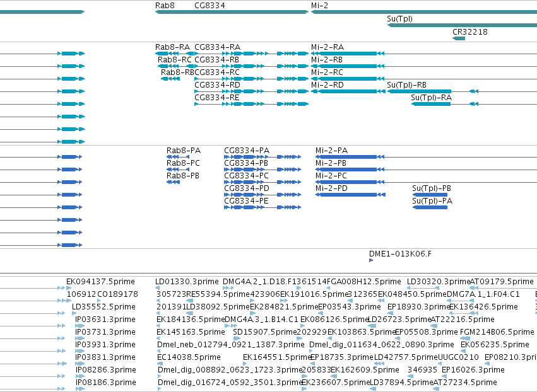Click the CR32218 gene arrow bar
Image resolution: width=537 pixels, height=392 pixels.
coord(459,38)
